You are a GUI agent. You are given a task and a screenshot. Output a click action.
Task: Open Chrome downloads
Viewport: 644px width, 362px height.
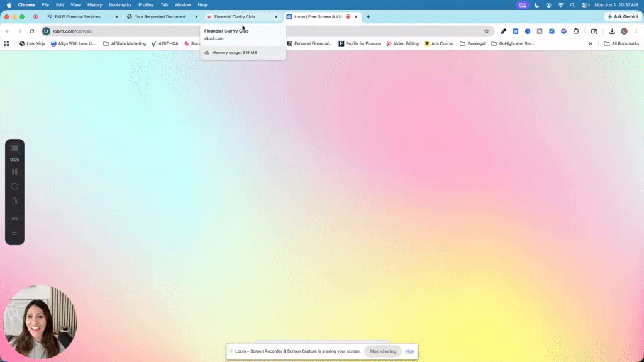[x=612, y=31]
